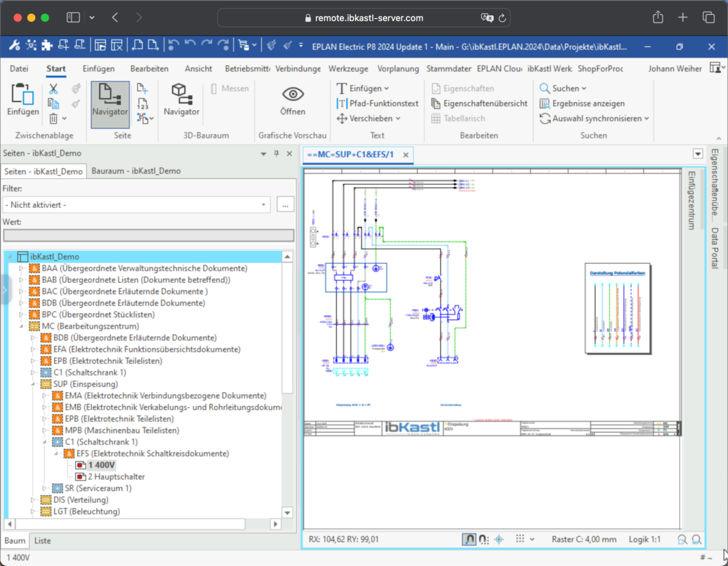Screen dimensions: 728x566
Task: Click the Wert input field
Action: (x=148, y=236)
